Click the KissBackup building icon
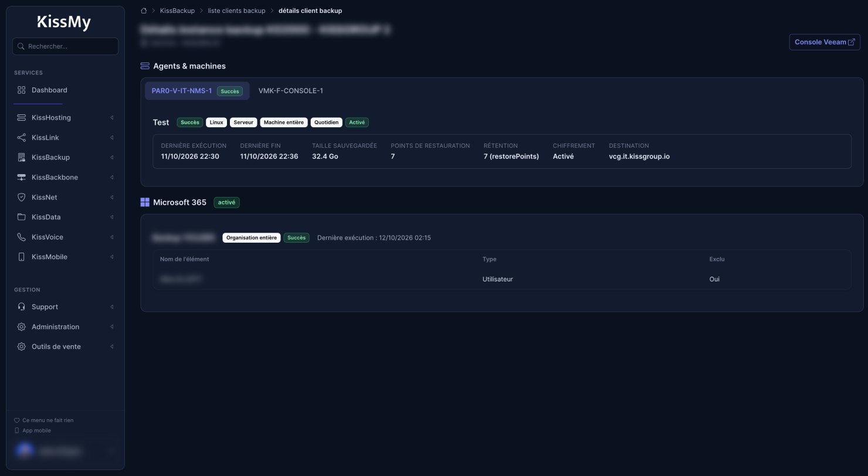Screen dimensions: 868x476 click(22, 158)
